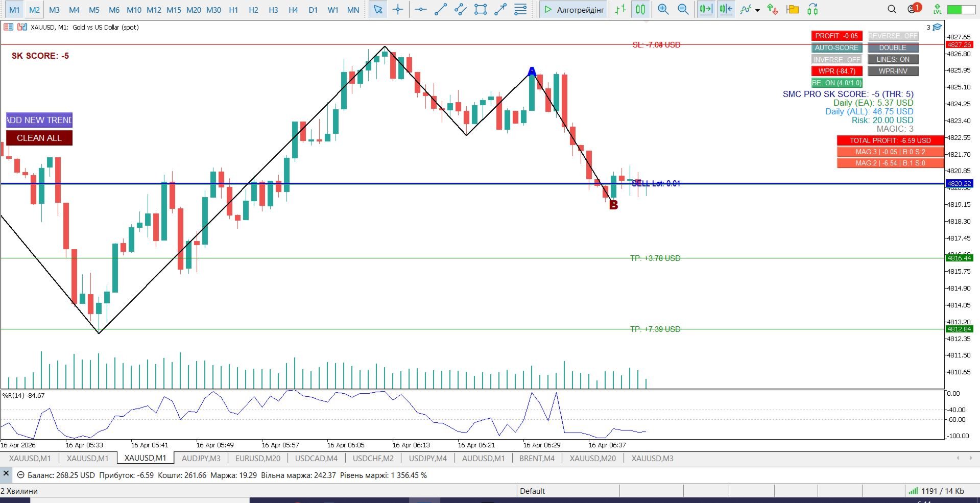The height and width of the screenshot is (503, 980).
Task: Open the depth of market icon
Action: [8, 27]
